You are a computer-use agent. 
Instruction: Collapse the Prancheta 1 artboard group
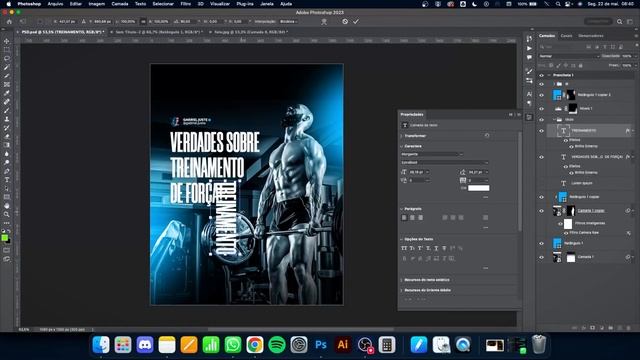[549, 75]
